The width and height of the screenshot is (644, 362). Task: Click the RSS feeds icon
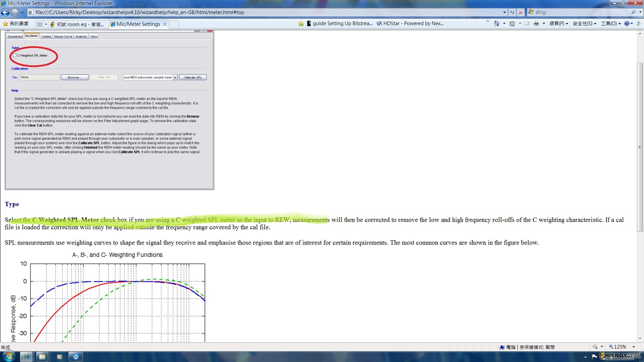coord(512,23)
